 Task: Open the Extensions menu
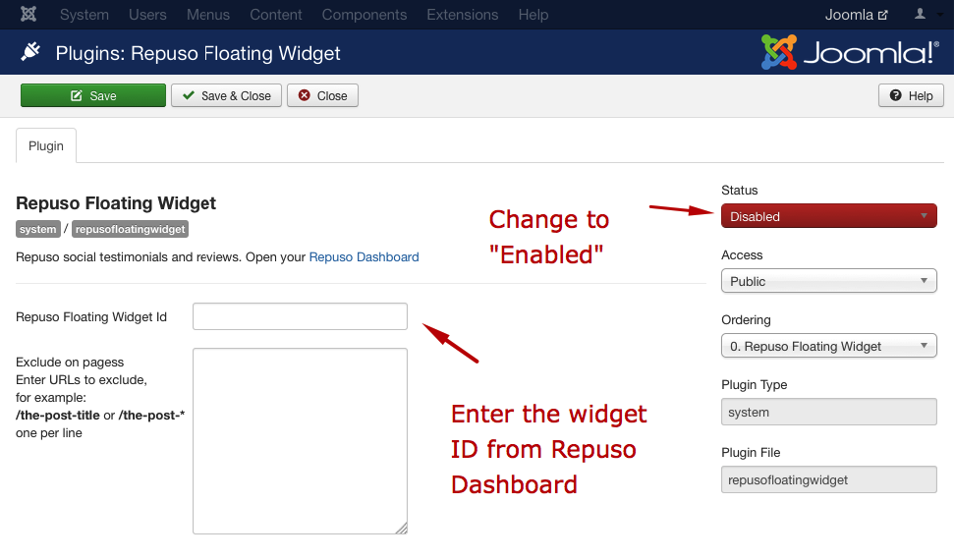(x=463, y=15)
